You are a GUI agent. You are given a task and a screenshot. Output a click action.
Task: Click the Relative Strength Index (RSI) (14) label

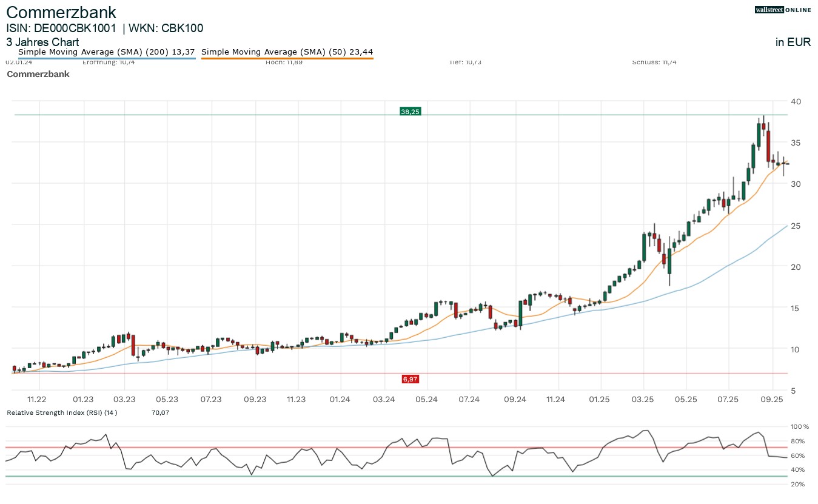(62, 413)
